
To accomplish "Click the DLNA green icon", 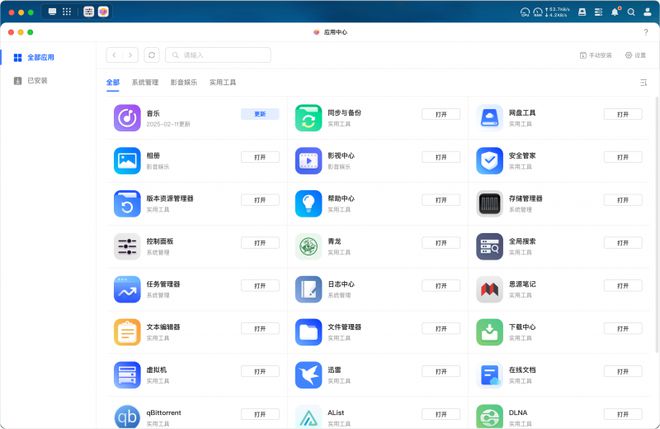I will pyautogui.click(x=490, y=417).
